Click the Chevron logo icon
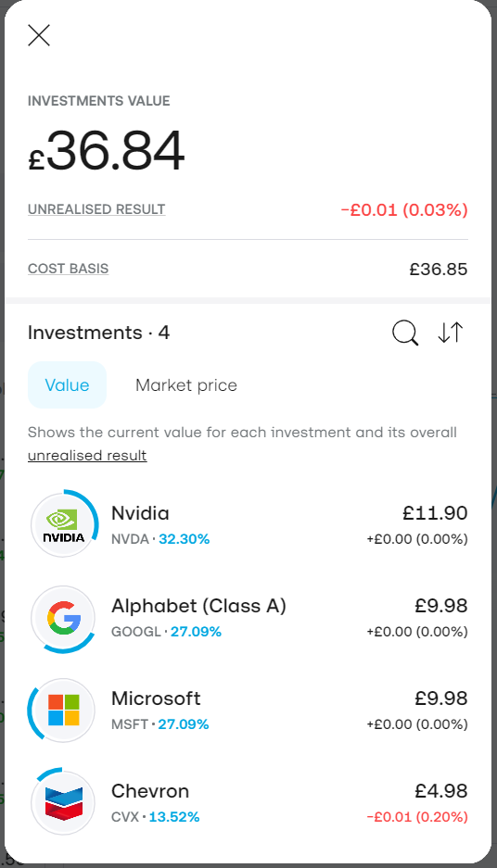 point(64,802)
